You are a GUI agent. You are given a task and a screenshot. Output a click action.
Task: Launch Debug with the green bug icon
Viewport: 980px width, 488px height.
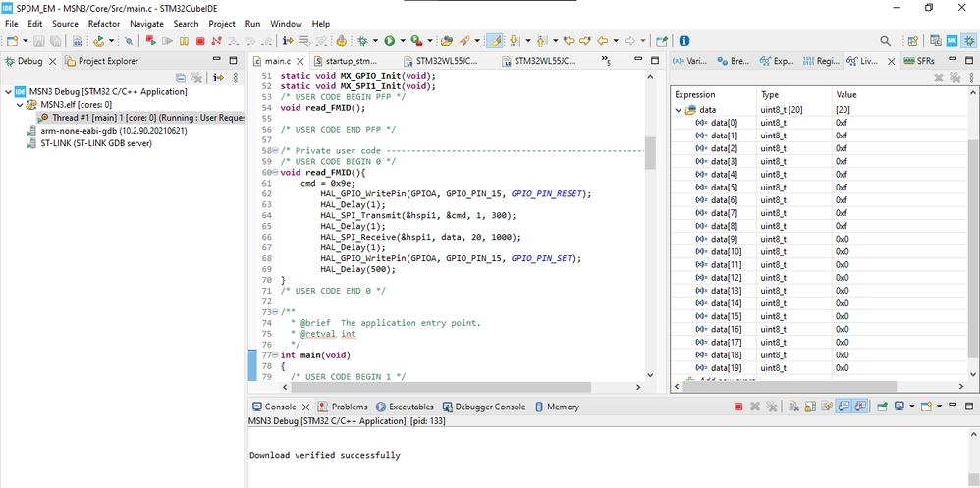pos(362,41)
